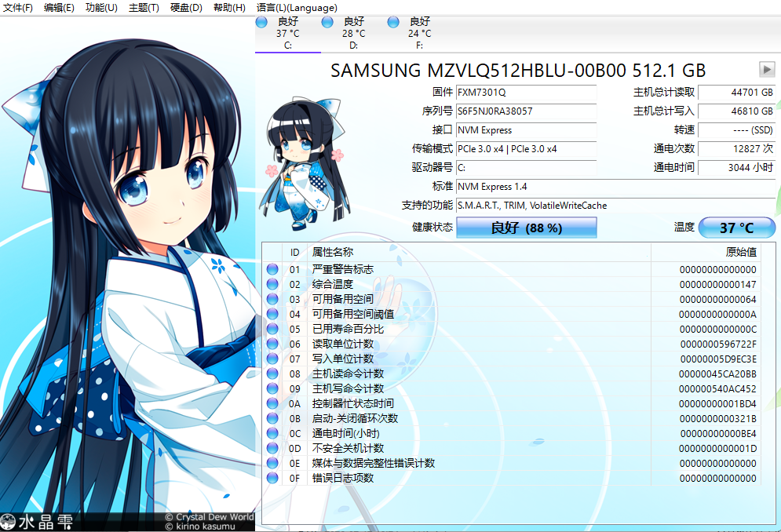Click the status orb for 通电时间(小时) row
This screenshot has width=781, height=532.
coord(272,433)
